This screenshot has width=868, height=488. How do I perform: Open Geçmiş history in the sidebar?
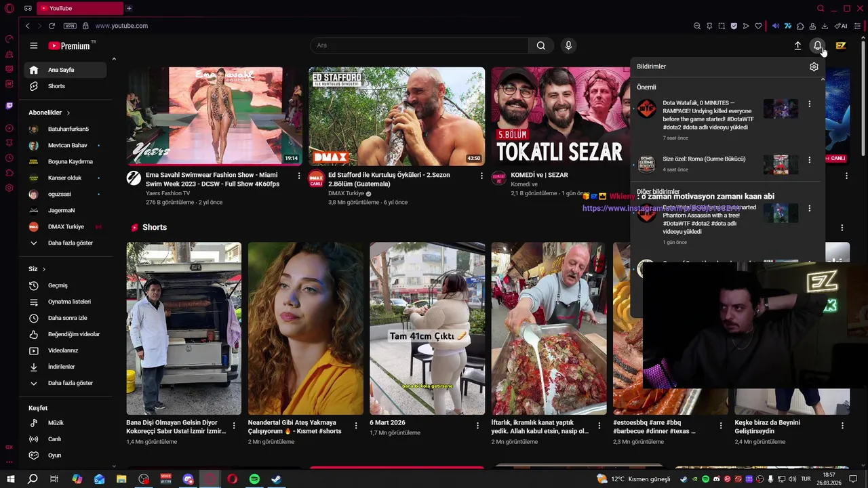(x=65, y=285)
